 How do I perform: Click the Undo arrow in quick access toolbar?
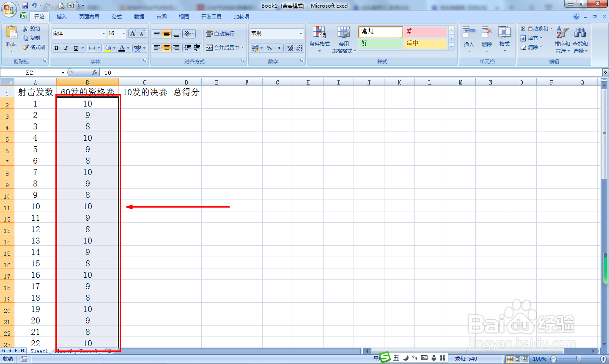(34, 5)
